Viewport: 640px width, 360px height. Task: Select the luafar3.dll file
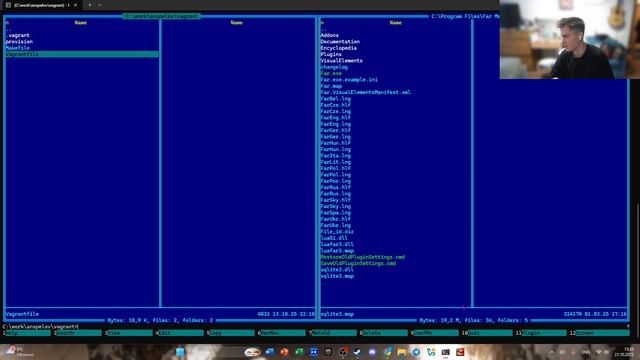click(337, 244)
